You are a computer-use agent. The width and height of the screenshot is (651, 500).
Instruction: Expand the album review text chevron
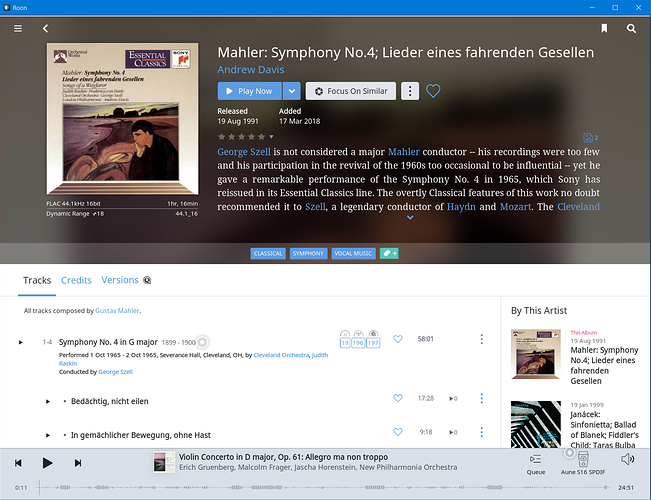(410, 217)
